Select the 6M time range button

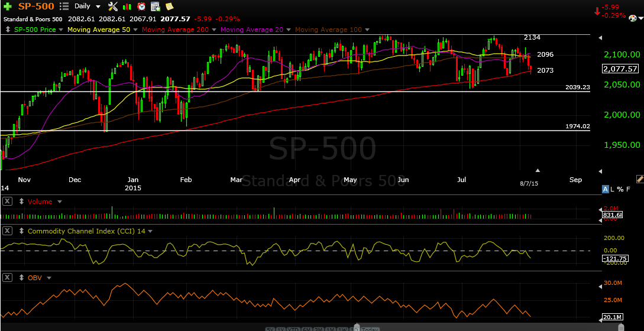[306, 329]
